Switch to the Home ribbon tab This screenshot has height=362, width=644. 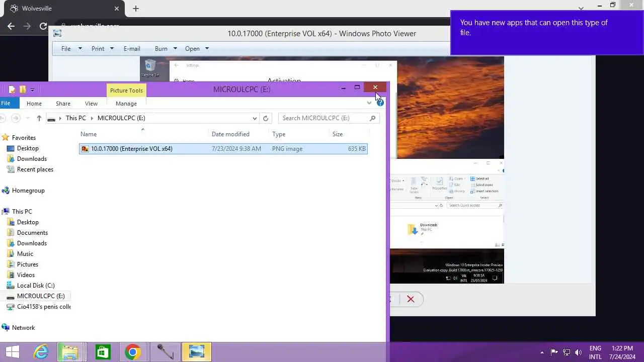pyautogui.click(x=34, y=104)
